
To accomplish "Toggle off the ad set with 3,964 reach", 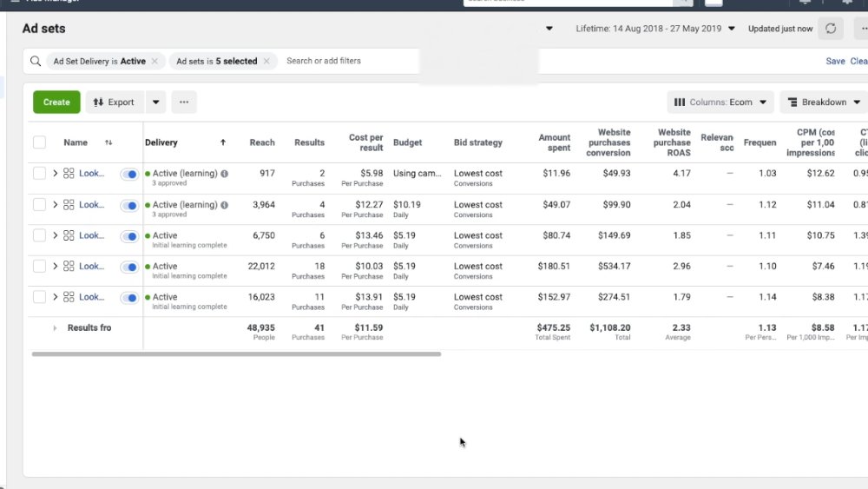I will coord(129,206).
